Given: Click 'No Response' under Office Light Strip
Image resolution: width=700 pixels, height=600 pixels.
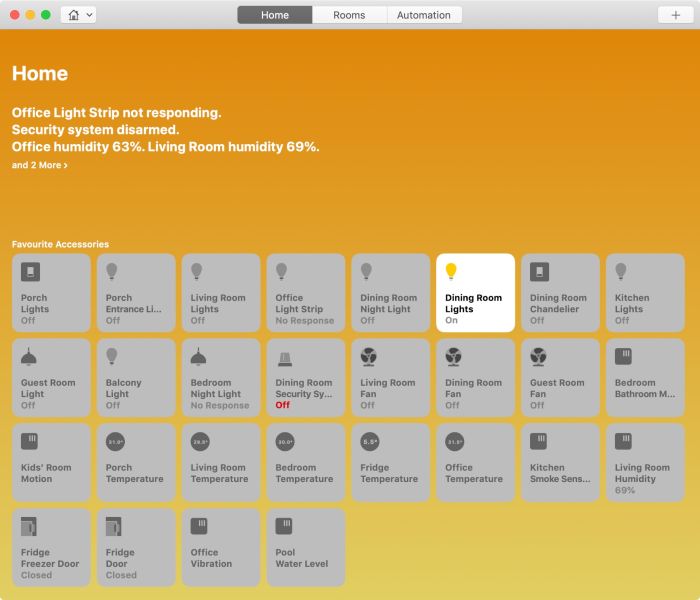Looking at the screenshot, I should [x=305, y=321].
